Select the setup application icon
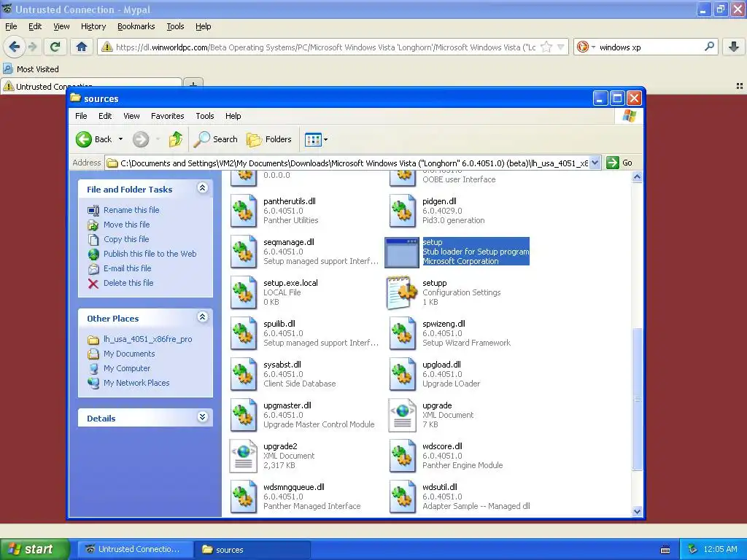Screen dimensions: 747x560 coord(402,252)
